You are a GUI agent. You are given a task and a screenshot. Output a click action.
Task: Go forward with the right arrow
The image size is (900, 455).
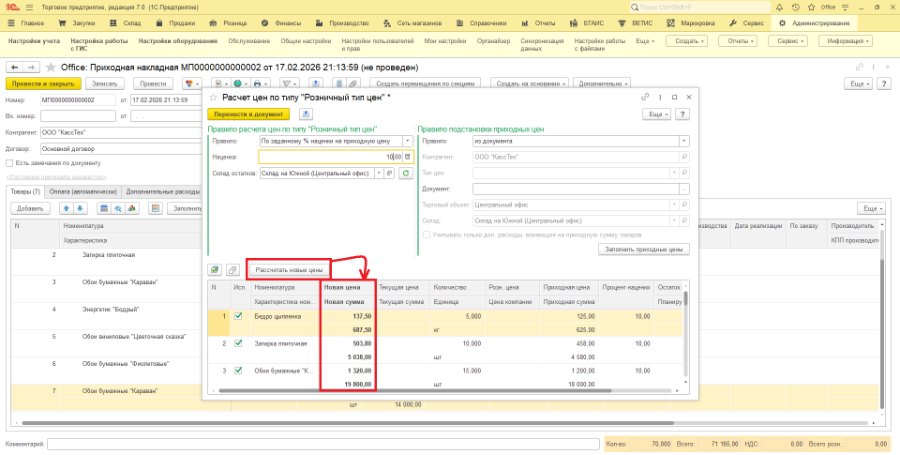point(32,67)
